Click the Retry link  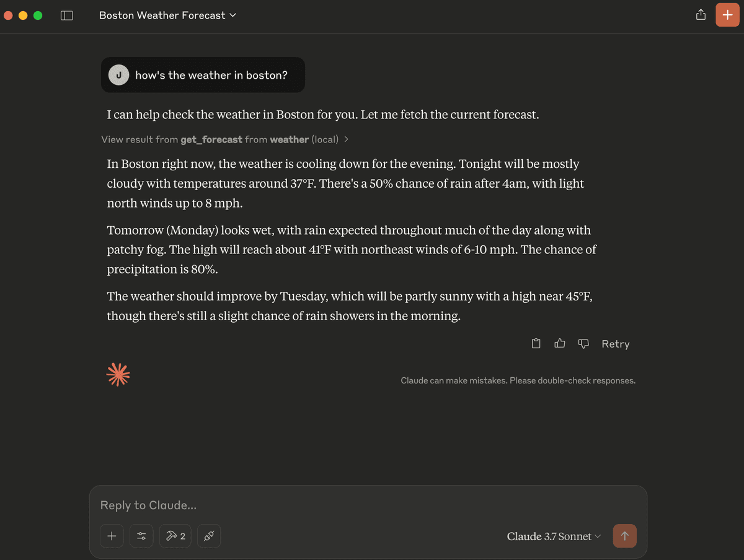click(615, 344)
